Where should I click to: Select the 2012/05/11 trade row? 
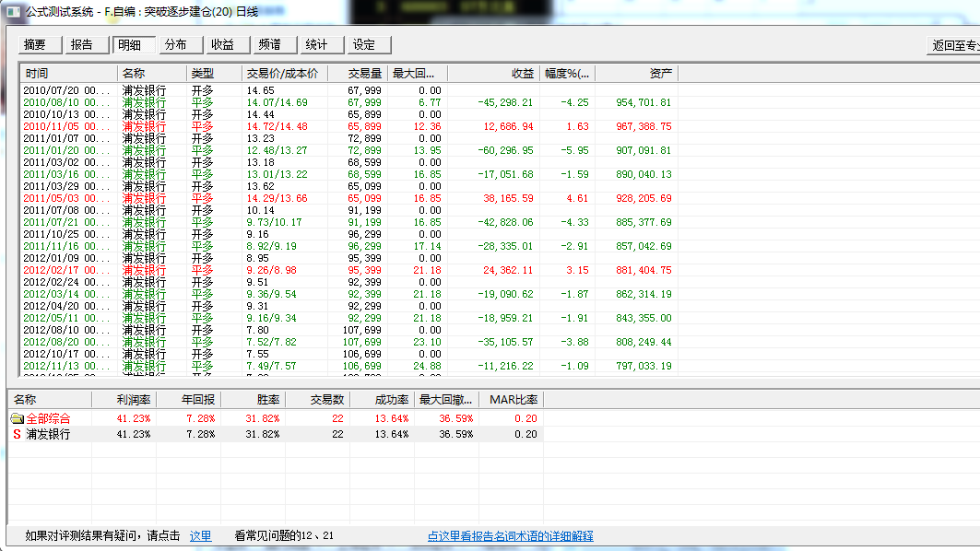point(348,318)
